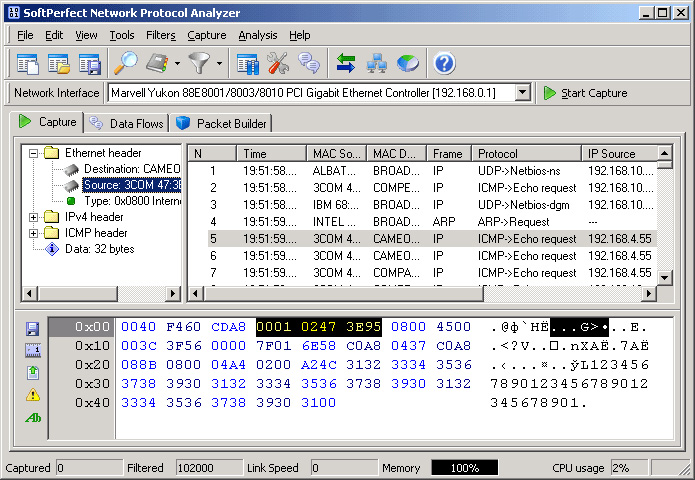Expand the ICMP header tree node
695x480 pixels.
click(34, 233)
